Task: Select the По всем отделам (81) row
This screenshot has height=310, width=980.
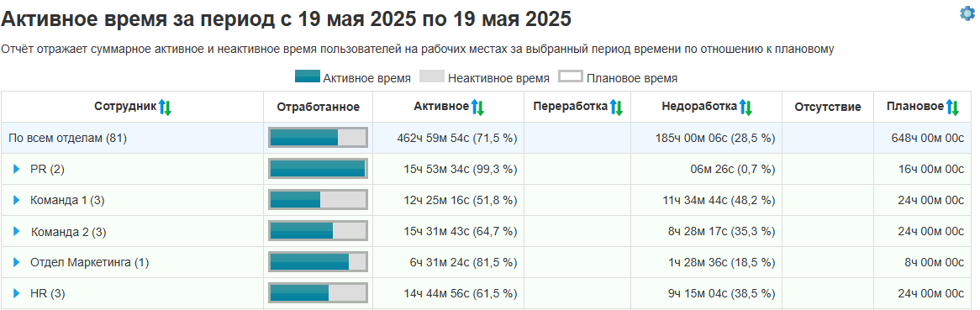Action: [487, 138]
